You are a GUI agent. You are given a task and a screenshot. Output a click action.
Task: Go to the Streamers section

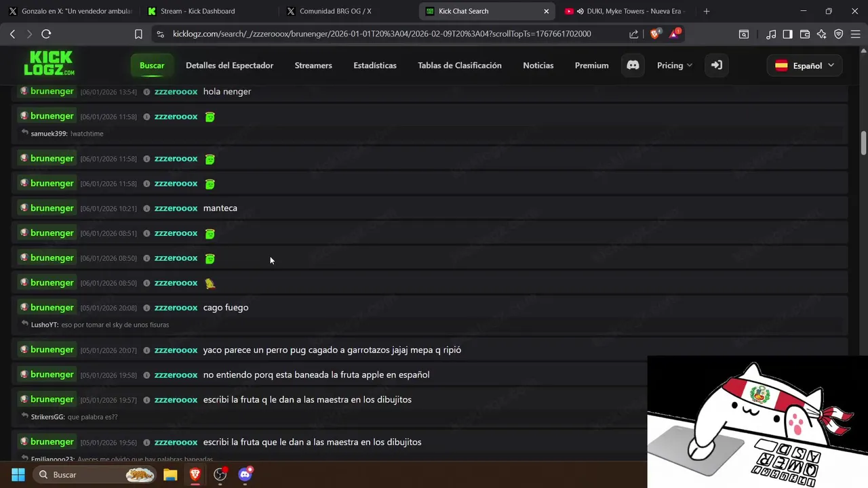(x=313, y=65)
